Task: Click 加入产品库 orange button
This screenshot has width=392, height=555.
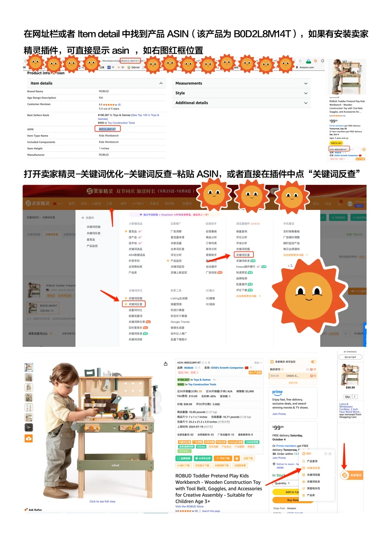Action: pos(255,373)
